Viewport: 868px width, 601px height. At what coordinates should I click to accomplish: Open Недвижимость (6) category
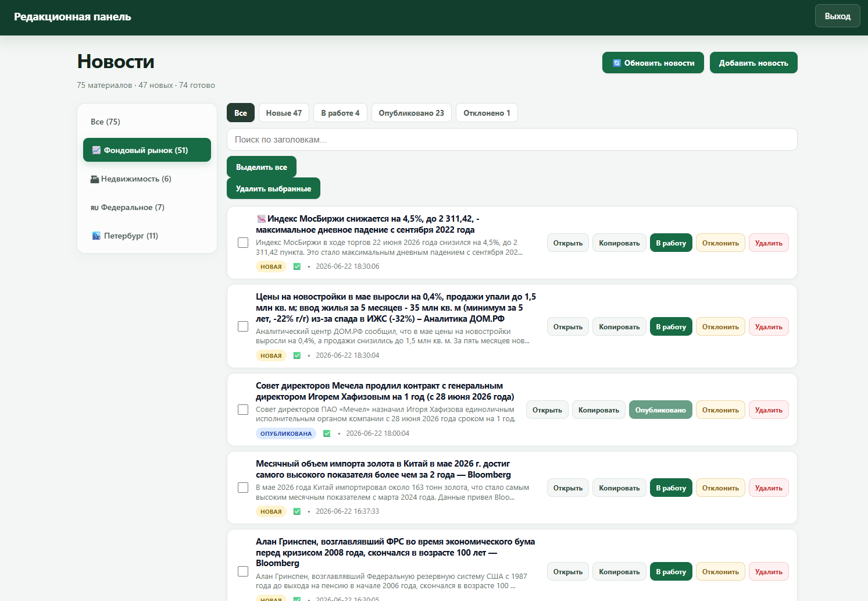147,179
